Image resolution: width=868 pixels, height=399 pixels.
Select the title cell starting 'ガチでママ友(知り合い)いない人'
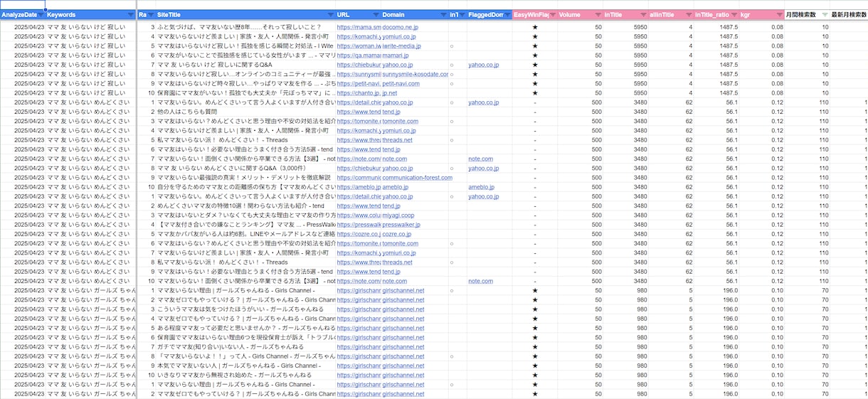(x=245, y=346)
